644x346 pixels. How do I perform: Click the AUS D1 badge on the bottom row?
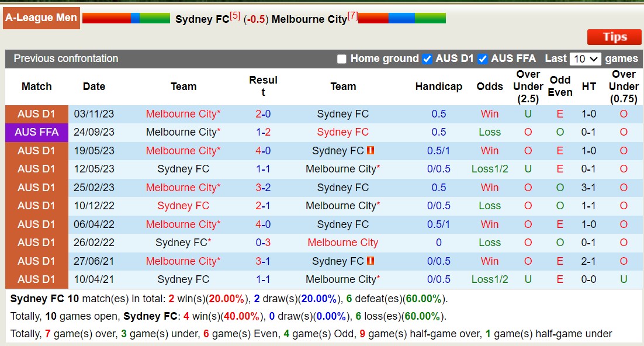(x=36, y=279)
